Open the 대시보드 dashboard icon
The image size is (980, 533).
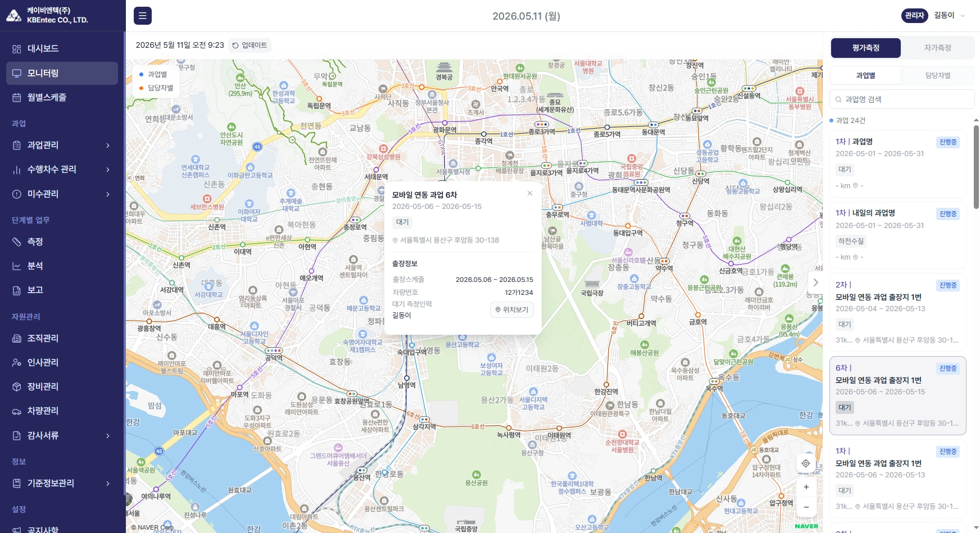point(17,49)
